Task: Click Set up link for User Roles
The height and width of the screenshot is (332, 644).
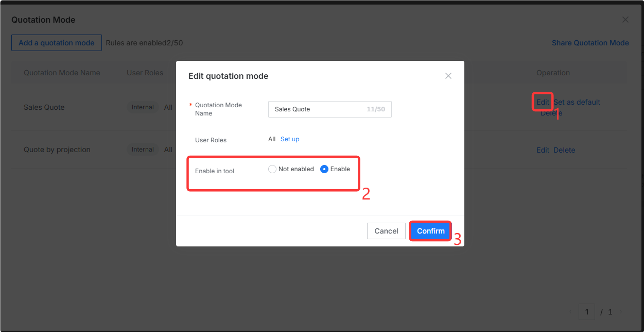Action: tap(290, 139)
